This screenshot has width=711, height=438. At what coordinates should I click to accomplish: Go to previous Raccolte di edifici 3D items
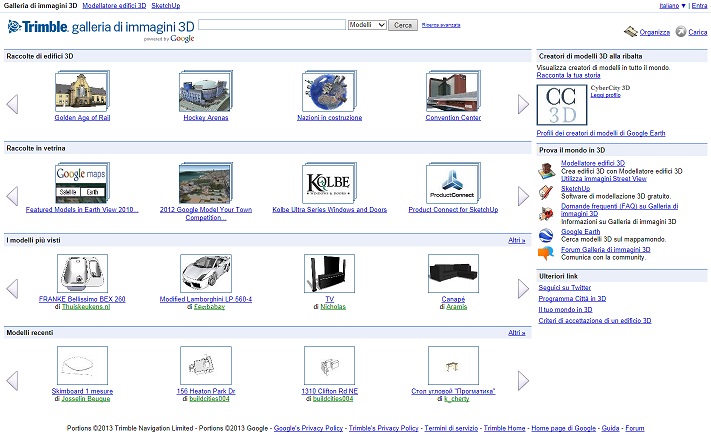(x=12, y=104)
